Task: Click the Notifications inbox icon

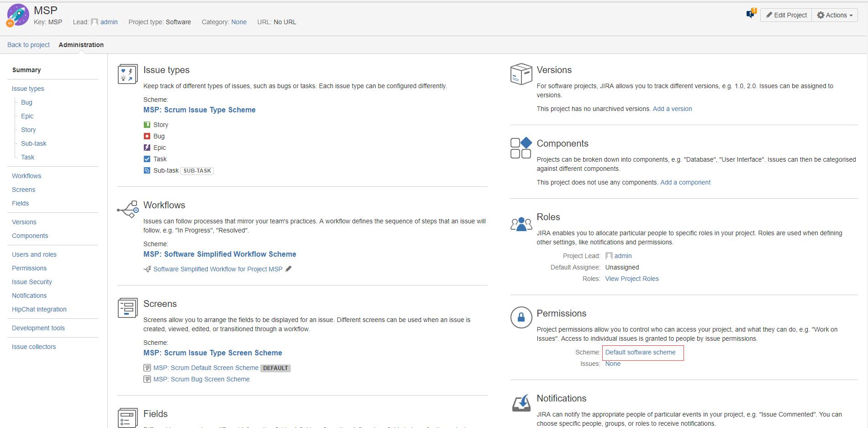Action: coord(521,402)
